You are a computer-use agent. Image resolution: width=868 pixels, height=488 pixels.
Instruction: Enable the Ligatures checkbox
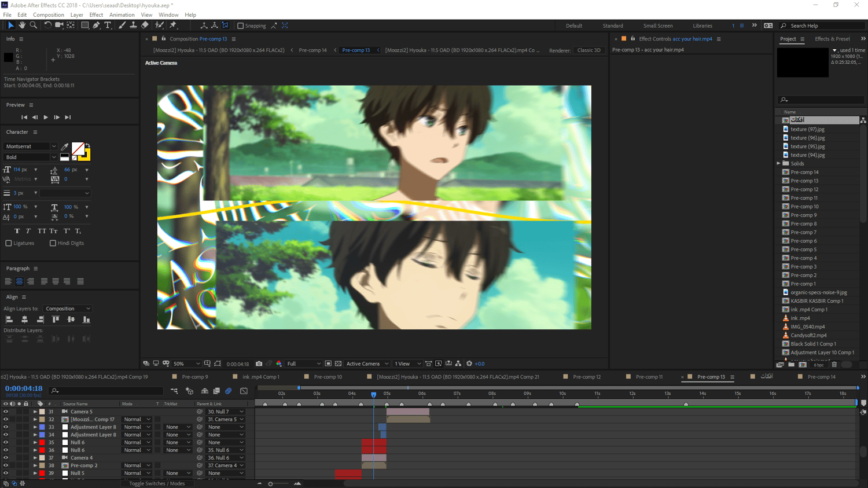[x=9, y=243]
